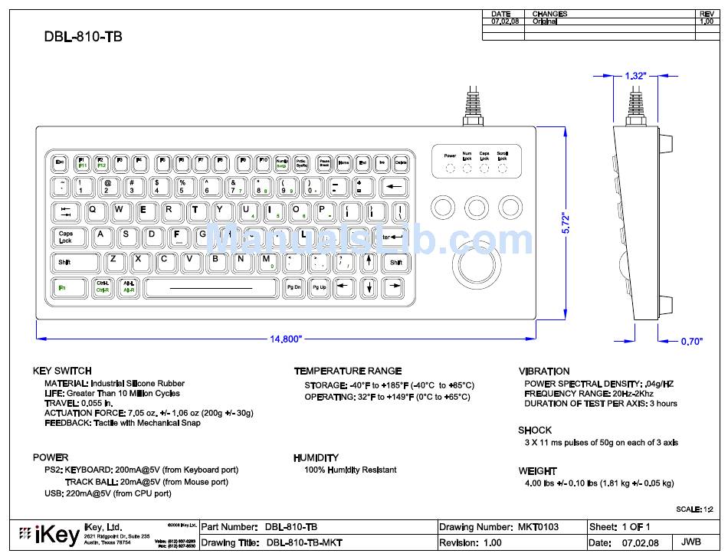
Task: Click the KEY SWITCH heading
Action: [x=62, y=371]
